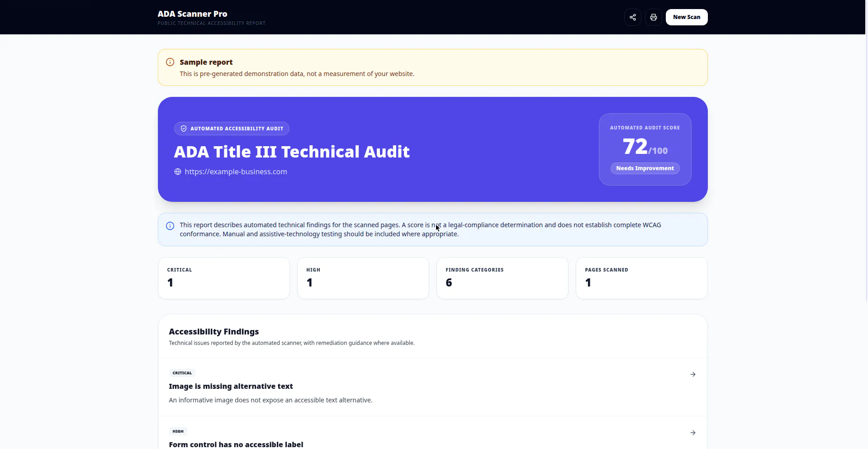Click the share report icon

(632, 17)
